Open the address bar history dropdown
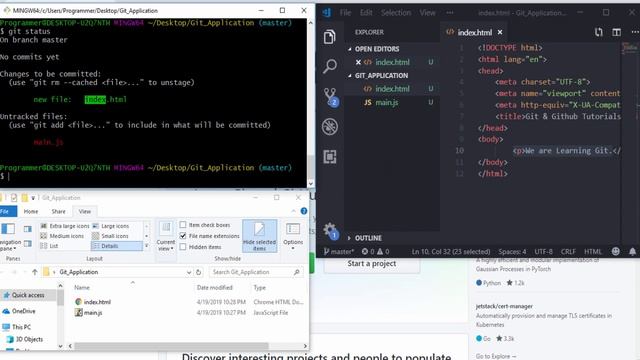Image resolution: width=640 pixels, height=360 pixels. pos(189,272)
